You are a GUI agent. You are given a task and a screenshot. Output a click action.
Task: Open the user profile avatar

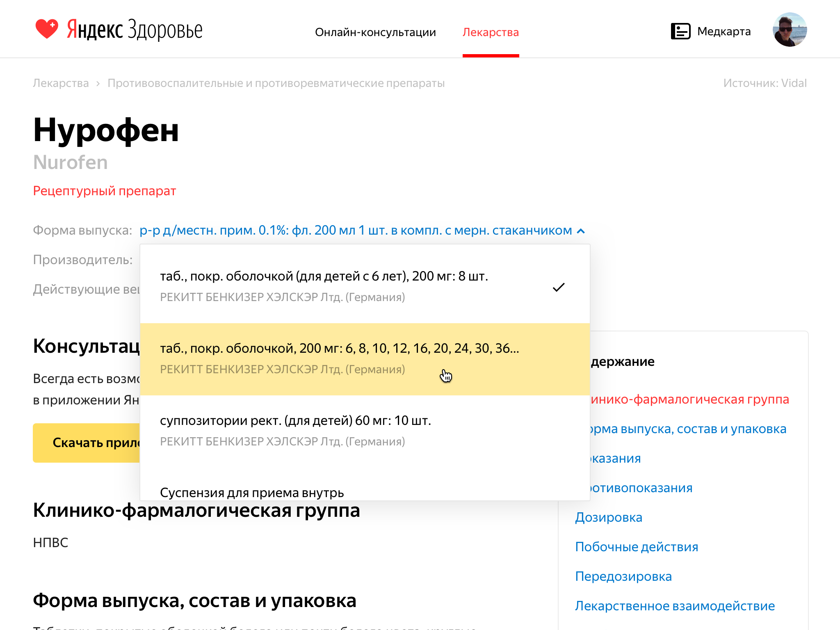click(790, 30)
